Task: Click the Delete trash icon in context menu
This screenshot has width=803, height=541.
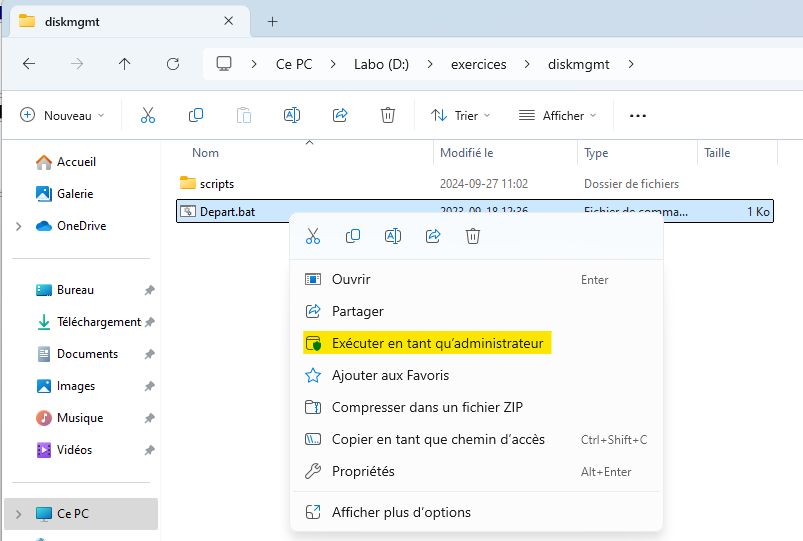Action: [473, 236]
